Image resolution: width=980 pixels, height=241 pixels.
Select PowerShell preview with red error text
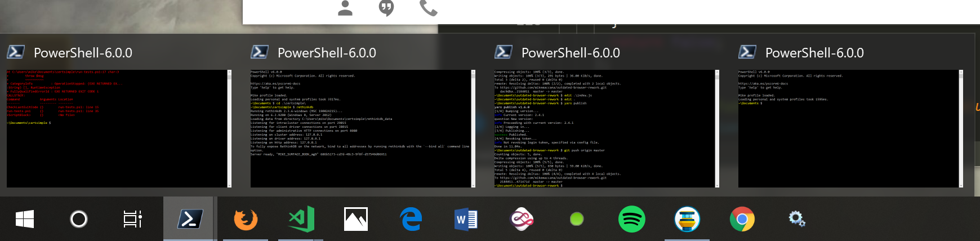119,128
